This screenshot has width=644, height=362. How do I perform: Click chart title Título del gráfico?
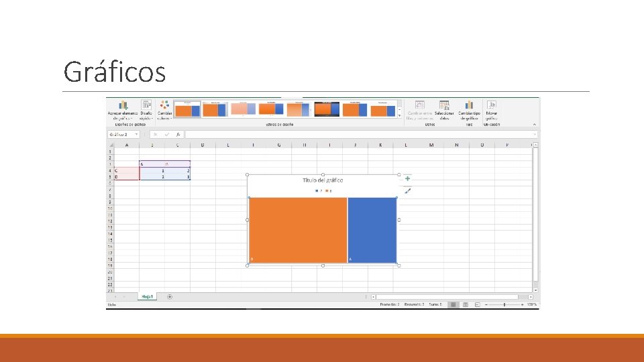(323, 180)
